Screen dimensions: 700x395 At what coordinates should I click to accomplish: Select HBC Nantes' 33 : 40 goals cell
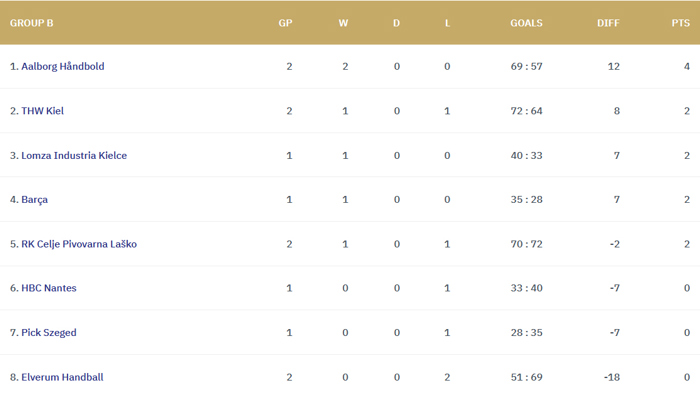pyautogui.click(x=526, y=288)
